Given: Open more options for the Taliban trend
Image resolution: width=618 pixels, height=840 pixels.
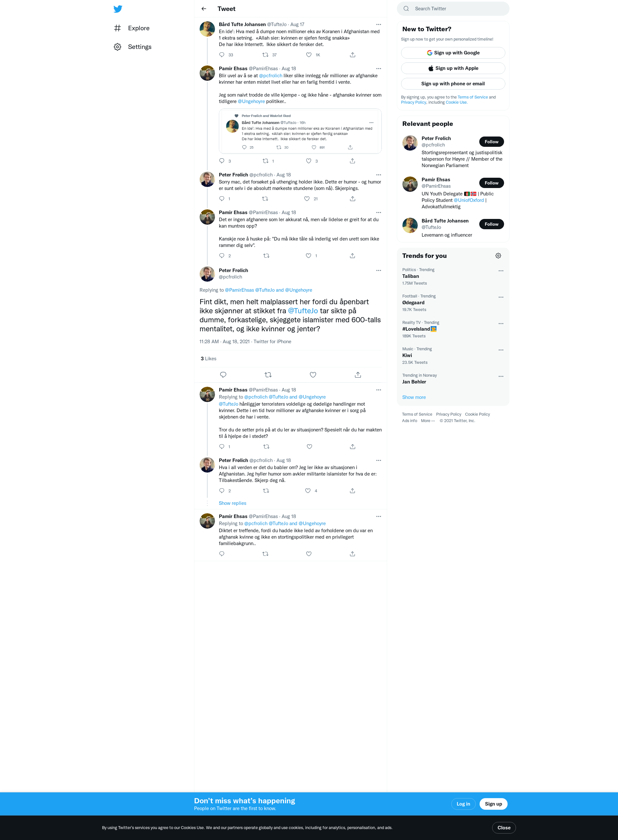Looking at the screenshot, I should coord(501,270).
